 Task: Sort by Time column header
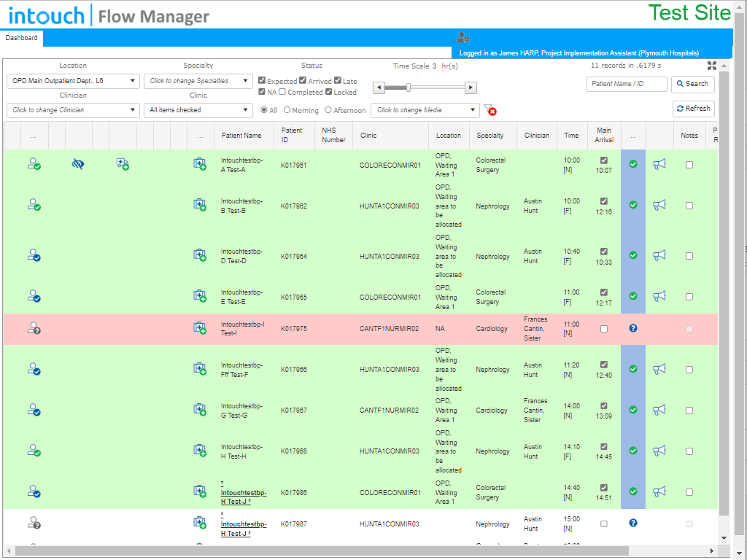571,135
